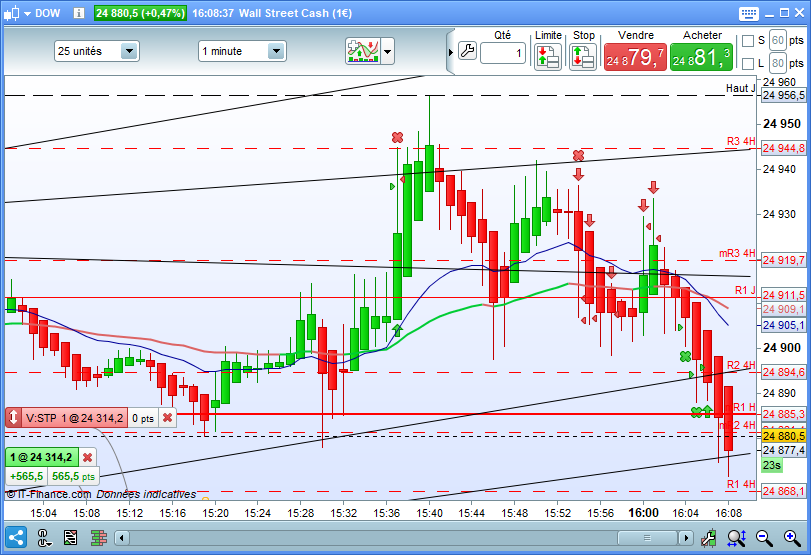Screen dimensions: 811x555
Task: Click the red Vendre sell button
Action: coord(635,57)
